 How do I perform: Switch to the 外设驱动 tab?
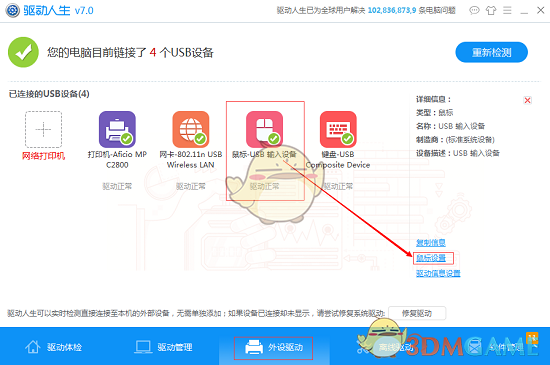click(274, 347)
